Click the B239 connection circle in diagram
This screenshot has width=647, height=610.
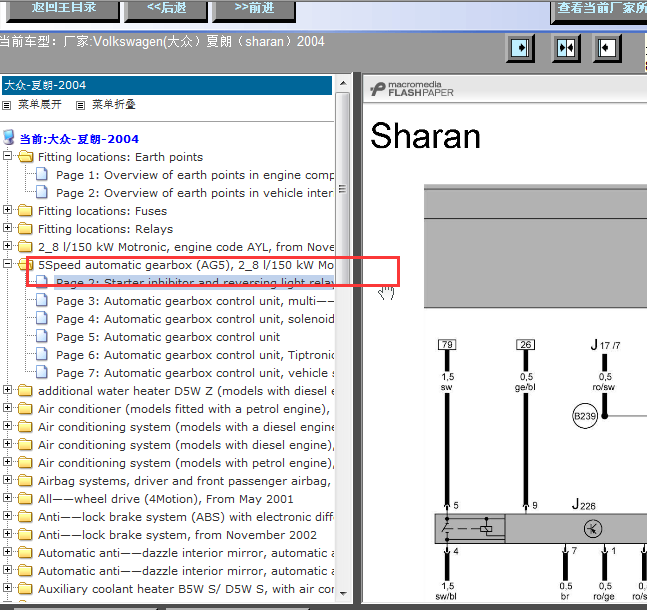click(585, 416)
